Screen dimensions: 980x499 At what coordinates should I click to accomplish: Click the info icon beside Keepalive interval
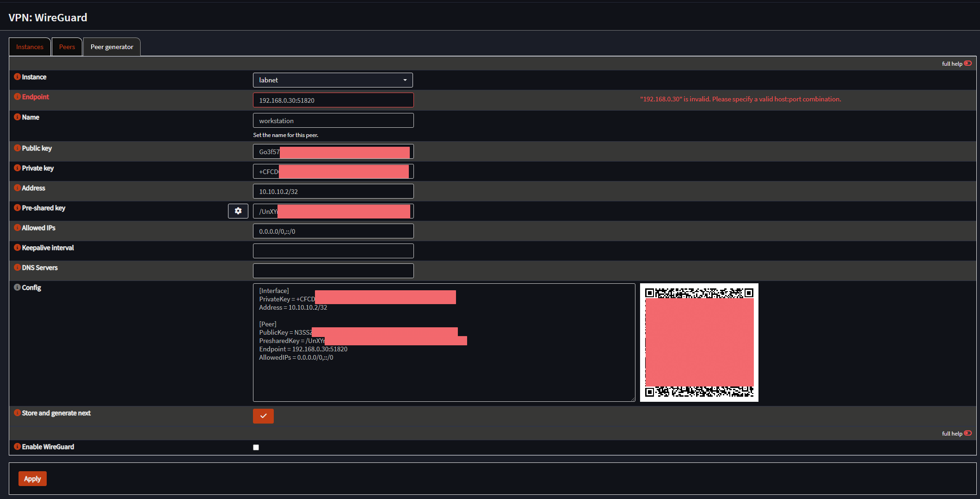[x=17, y=248]
